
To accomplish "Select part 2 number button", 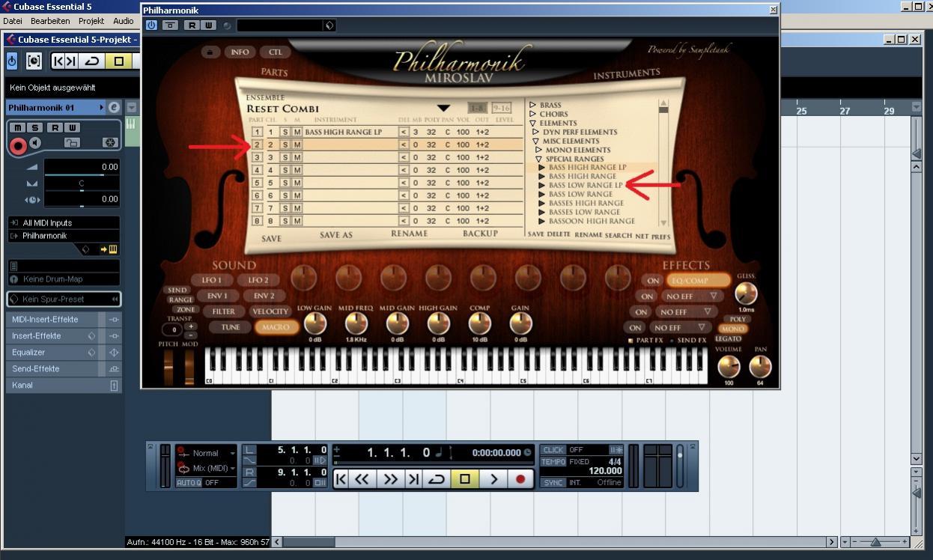I will (x=257, y=144).
